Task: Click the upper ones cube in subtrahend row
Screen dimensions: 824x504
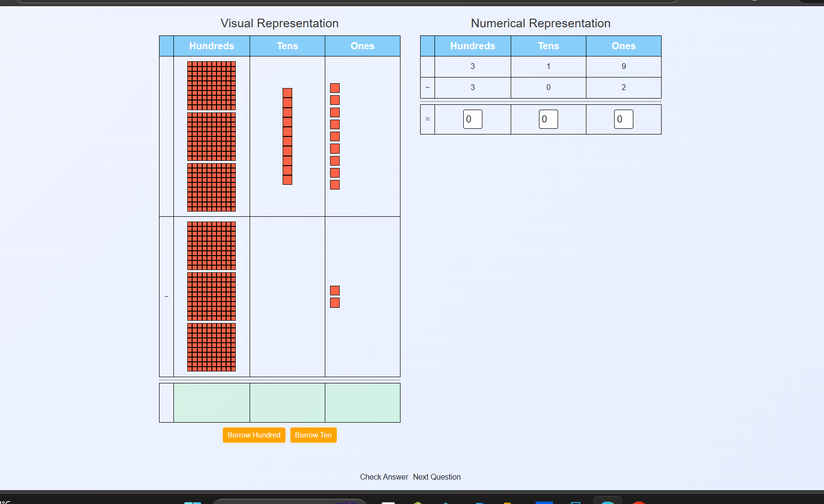Action: (335, 291)
